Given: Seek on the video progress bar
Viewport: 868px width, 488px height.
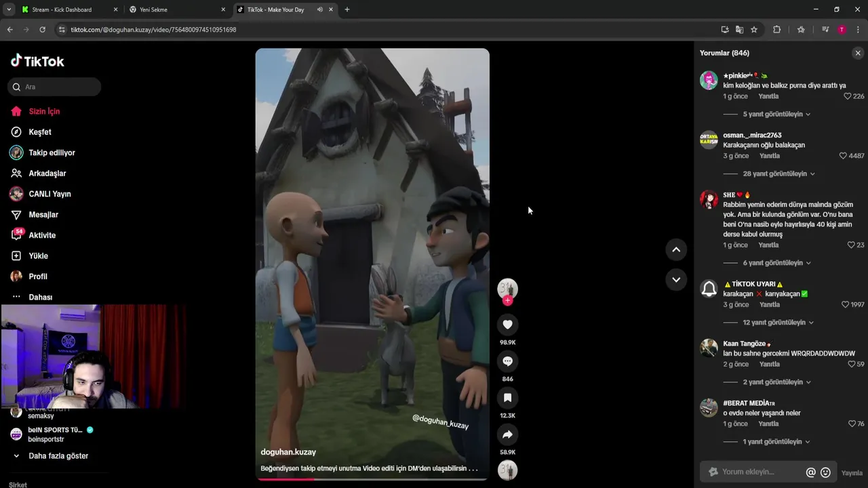Looking at the screenshot, I should [x=372, y=479].
